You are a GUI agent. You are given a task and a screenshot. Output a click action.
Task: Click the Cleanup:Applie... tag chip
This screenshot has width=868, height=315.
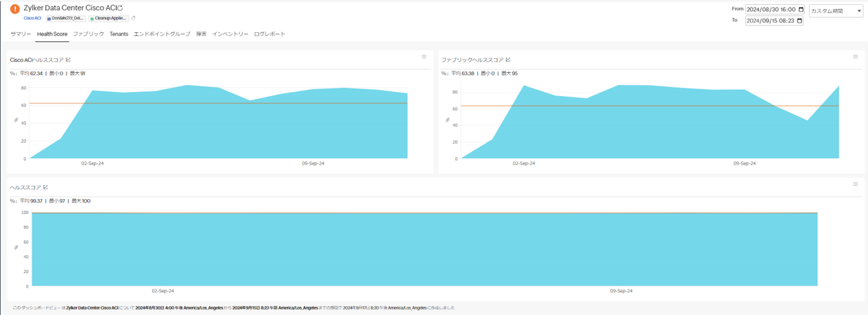(x=109, y=19)
